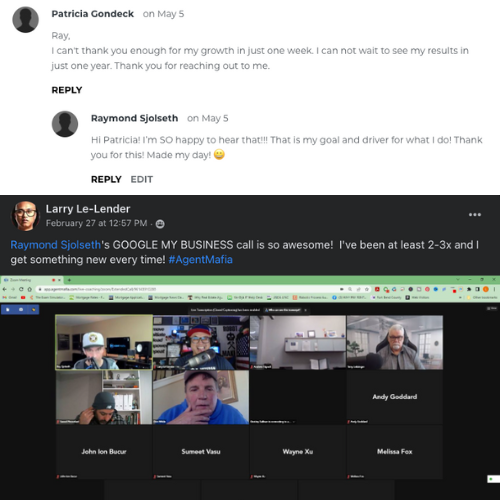The height and width of the screenshot is (500, 500).
Task: Reload the page with the refresh icon
Action: [21, 289]
